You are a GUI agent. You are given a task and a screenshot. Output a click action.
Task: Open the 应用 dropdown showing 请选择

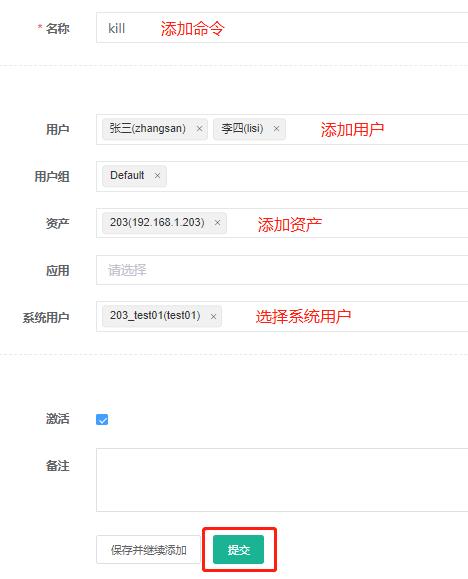(282, 270)
